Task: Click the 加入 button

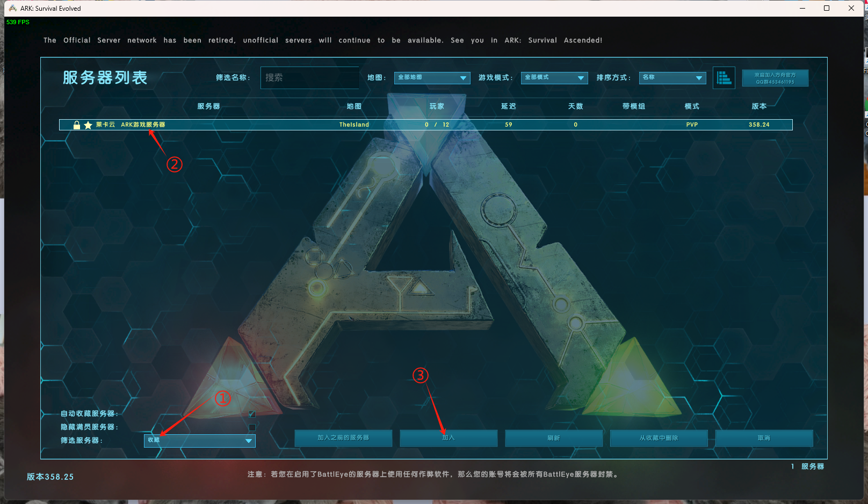Action: (x=449, y=438)
